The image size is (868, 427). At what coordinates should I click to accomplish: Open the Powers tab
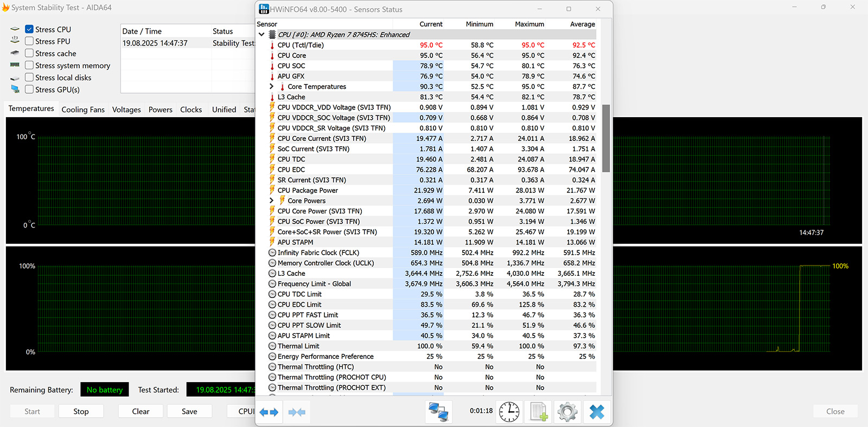[161, 109]
